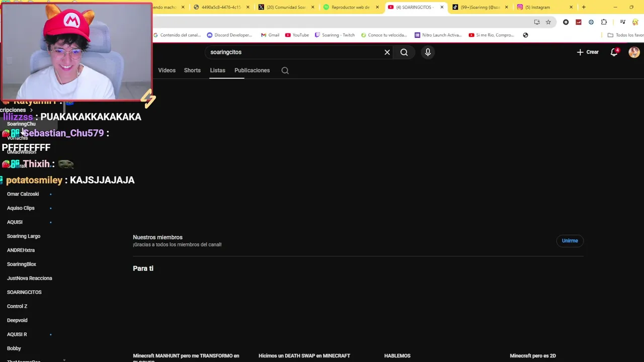Close the Instagram tab
Viewport: 644px width, 362px height.
571,7
